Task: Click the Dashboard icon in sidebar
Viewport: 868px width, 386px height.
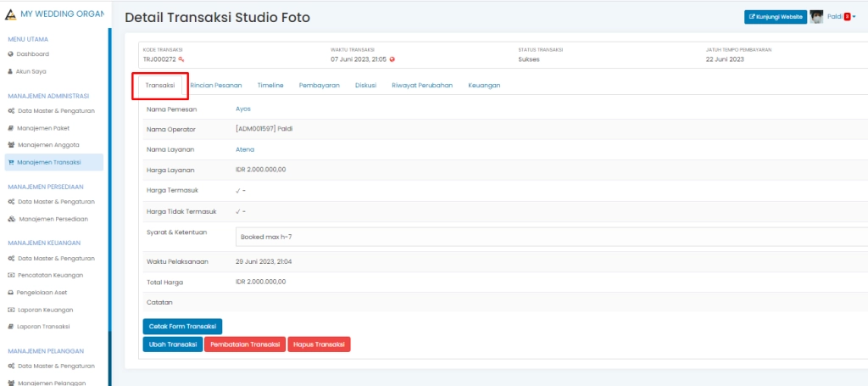Action: coord(10,53)
